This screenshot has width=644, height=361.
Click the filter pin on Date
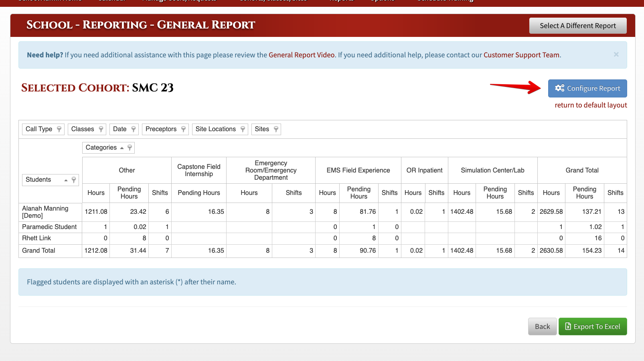(134, 129)
